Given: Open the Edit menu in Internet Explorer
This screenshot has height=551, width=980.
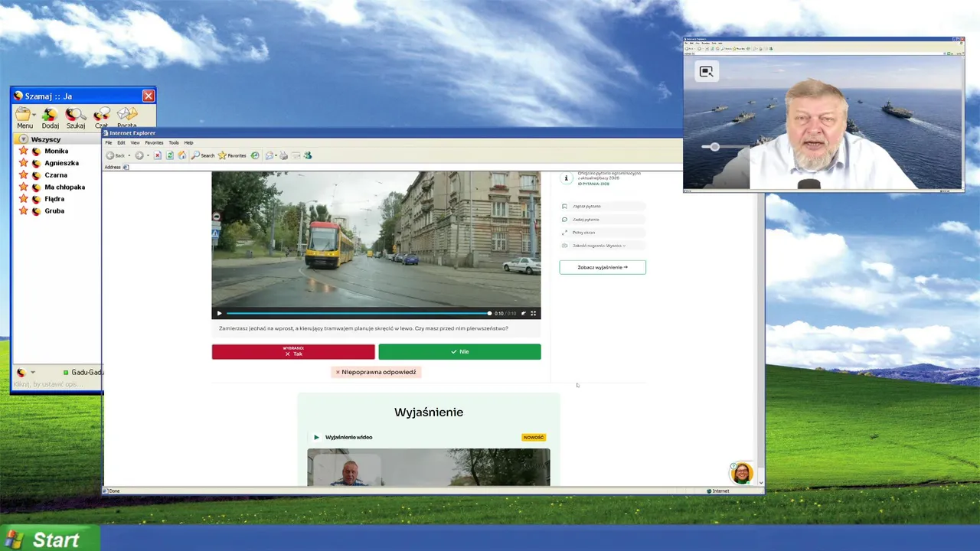Looking at the screenshot, I should pyautogui.click(x=121, y=142).
